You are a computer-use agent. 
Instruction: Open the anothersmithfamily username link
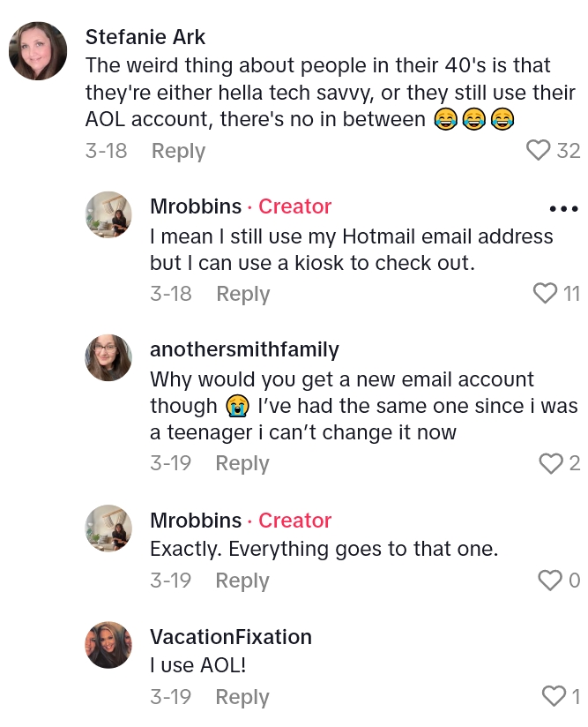(244, 349)
